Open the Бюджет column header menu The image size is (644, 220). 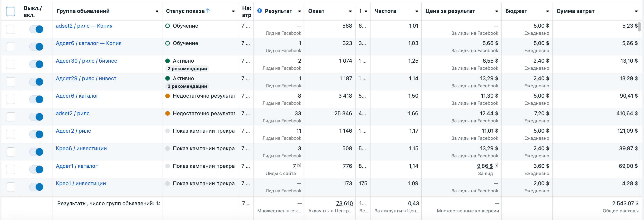pyautogui.click(x=547, y=11)
